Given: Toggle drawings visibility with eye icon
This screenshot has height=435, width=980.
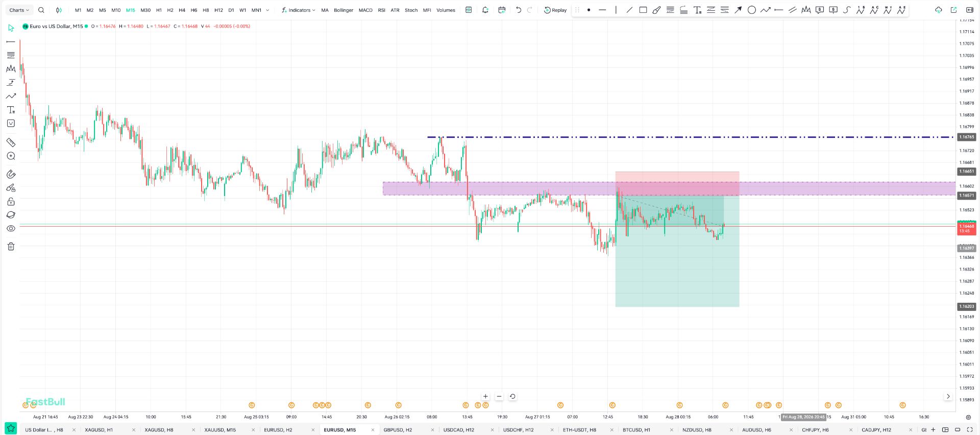Looking at the screenshot, I should point(11,229).
